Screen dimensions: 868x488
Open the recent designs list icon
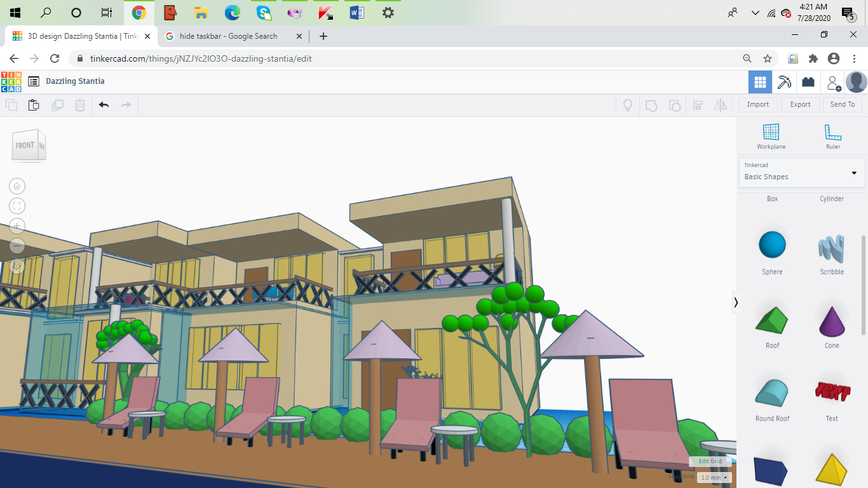tap(34, 81)
